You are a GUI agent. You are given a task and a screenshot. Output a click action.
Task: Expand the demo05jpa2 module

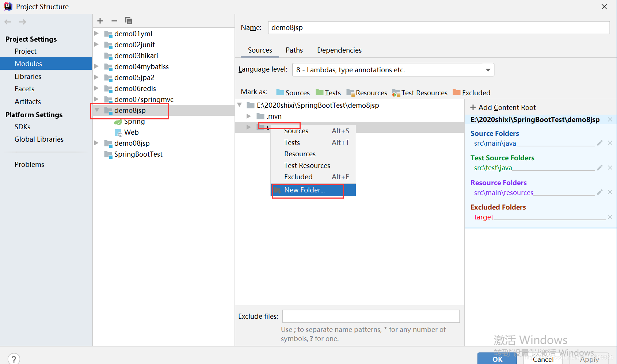click(x=96, y=77)
